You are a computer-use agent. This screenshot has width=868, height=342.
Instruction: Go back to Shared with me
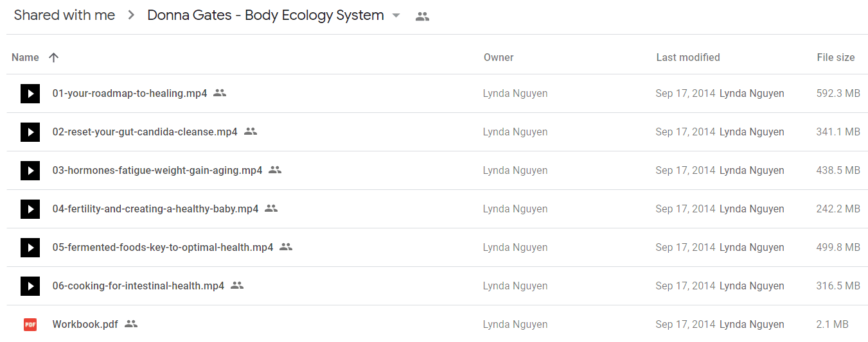tap(64, 15)
